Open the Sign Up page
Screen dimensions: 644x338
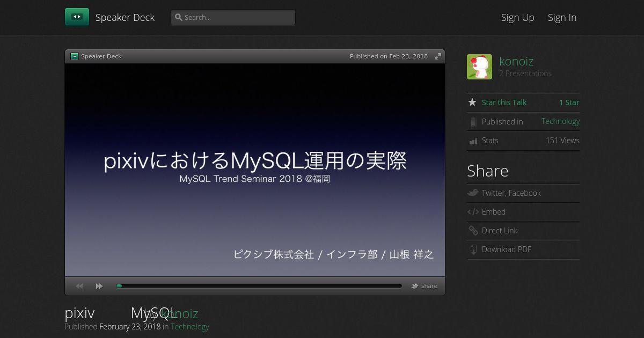[518, 17]
